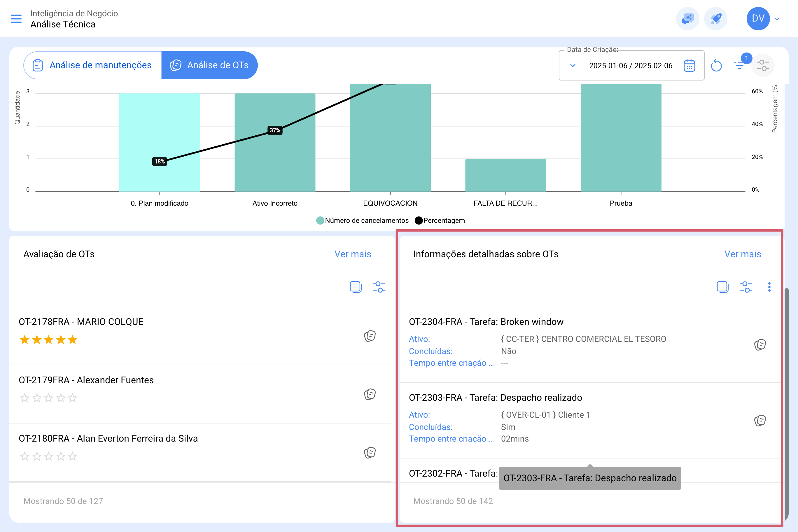The height and width of the screenshot is (532, 798).
Task: Open OT icon for OT-2178FRA Mario Colque
Action: coord(370,336)
